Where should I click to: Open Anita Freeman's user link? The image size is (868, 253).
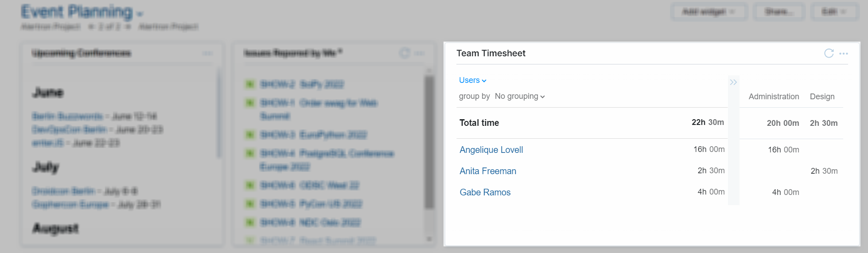[x=488, y=171]
